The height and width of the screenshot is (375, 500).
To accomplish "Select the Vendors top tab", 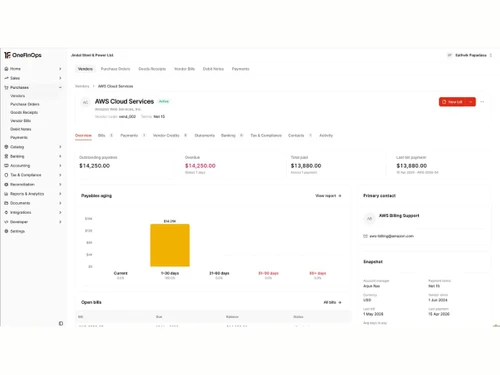I will click(85, 69).
